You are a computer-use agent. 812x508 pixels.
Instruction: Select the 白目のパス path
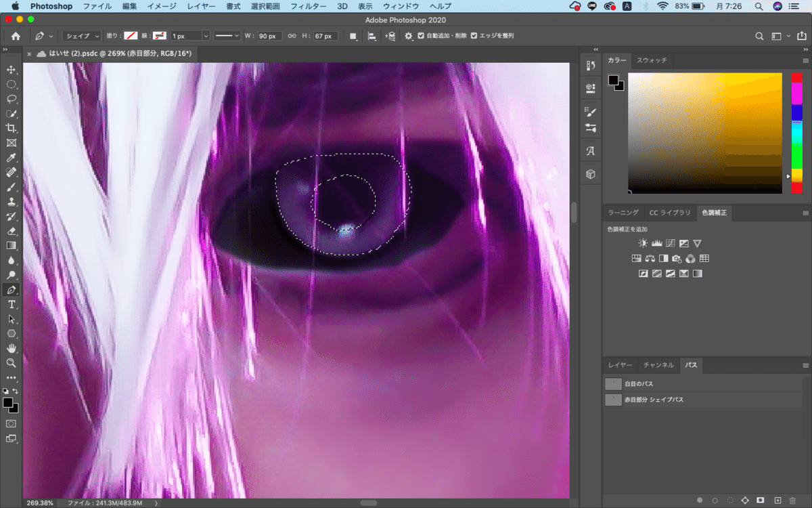click(x=639, y=383)
